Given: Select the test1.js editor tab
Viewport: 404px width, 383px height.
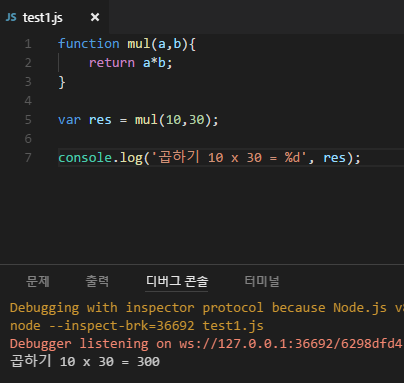Looking at the screenshot, I should click(x=54, y=17).
